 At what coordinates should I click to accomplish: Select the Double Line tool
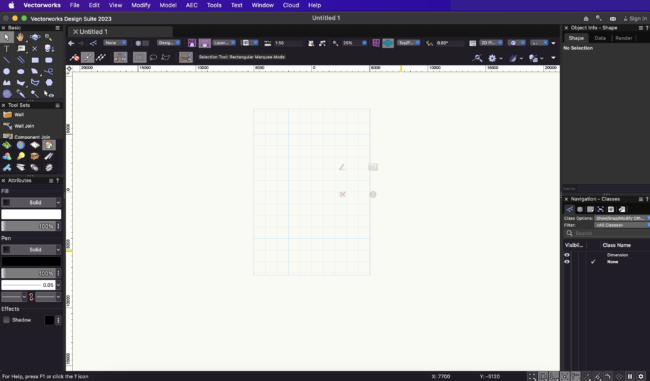click(x=21, y=60)
